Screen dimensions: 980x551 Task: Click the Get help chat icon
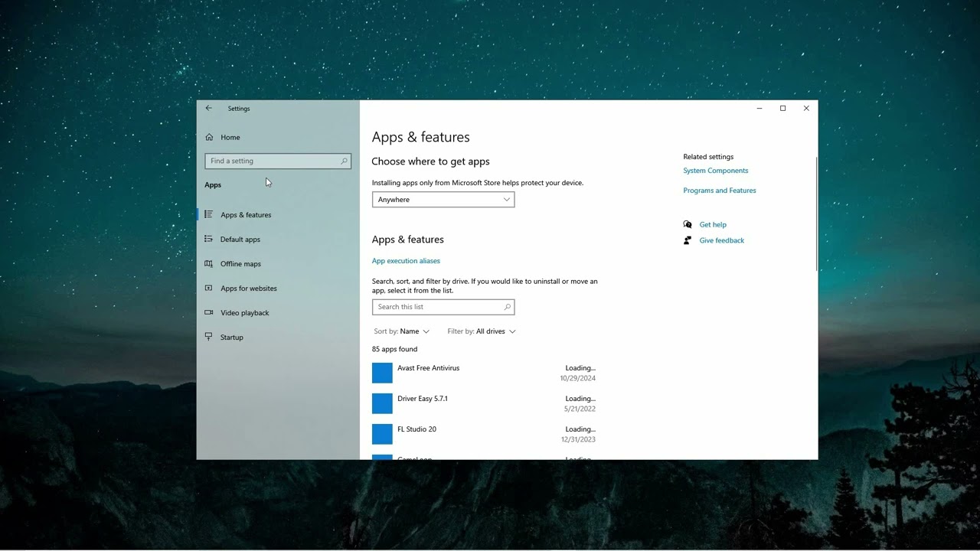(688, 224)
